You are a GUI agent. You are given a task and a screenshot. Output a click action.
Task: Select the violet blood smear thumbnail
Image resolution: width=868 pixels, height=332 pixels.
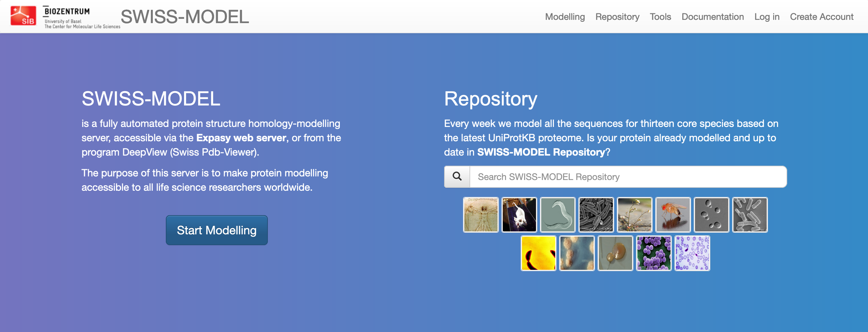[692, 253]
